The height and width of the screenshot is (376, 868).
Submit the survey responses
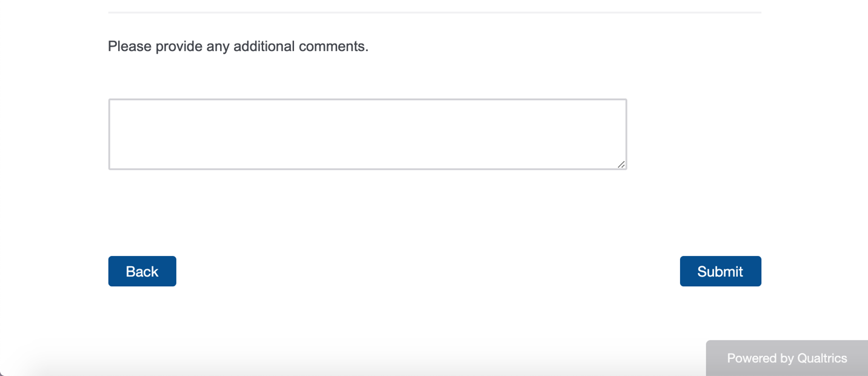point(720,271)
